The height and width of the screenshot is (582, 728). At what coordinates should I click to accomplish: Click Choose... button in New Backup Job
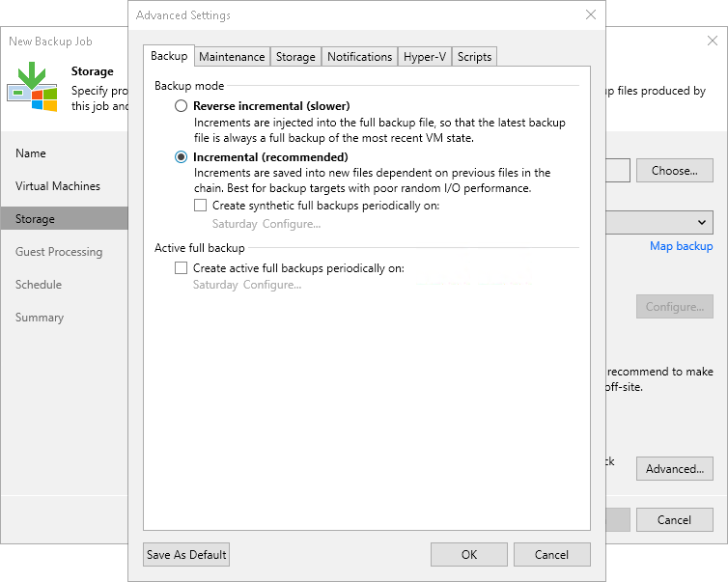pos(674,170)
